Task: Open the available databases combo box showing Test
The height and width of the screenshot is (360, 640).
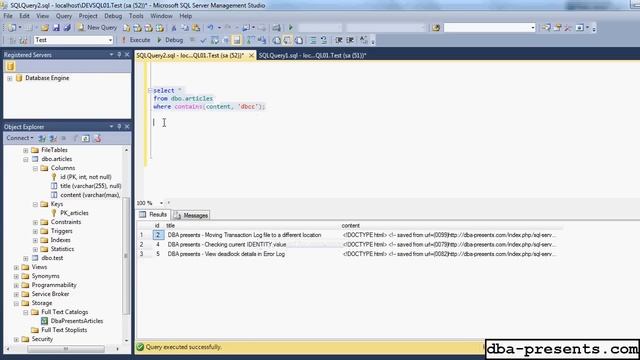Action: pyautogui.click(x=73, y=40)
